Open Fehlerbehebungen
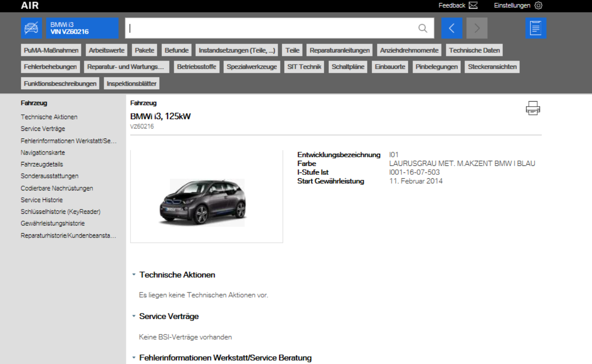The width and height of the screenshot is (592, 364). click(x=50, y=67)
